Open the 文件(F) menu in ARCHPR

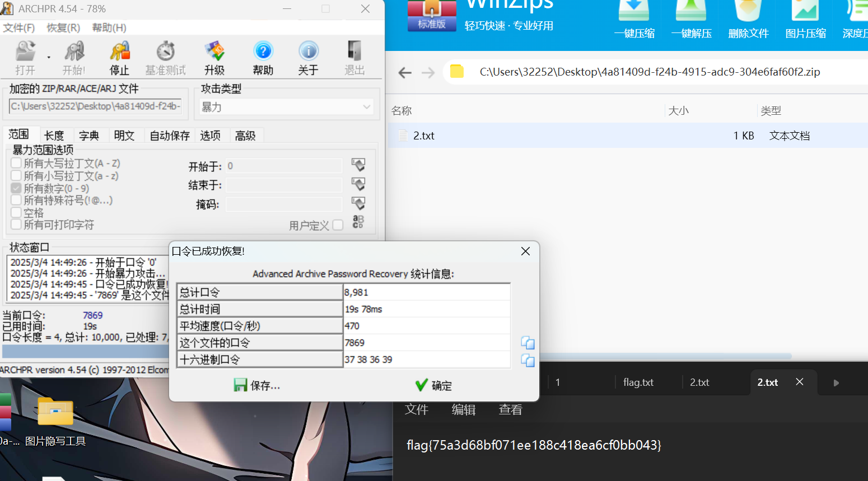point(19,27)
